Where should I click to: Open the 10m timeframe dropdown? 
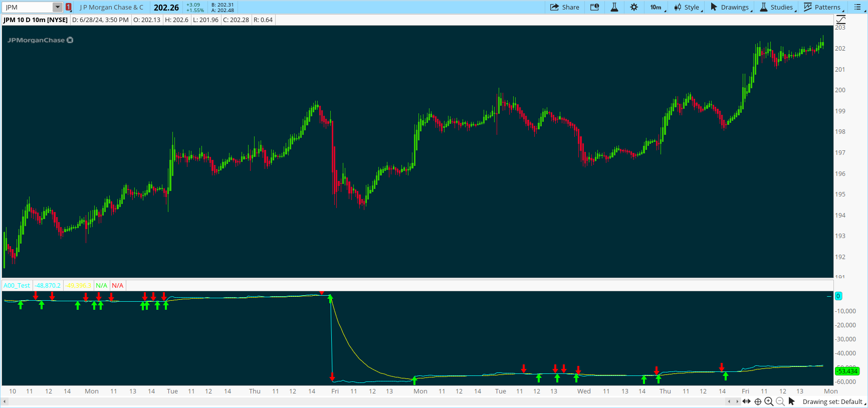658,7
